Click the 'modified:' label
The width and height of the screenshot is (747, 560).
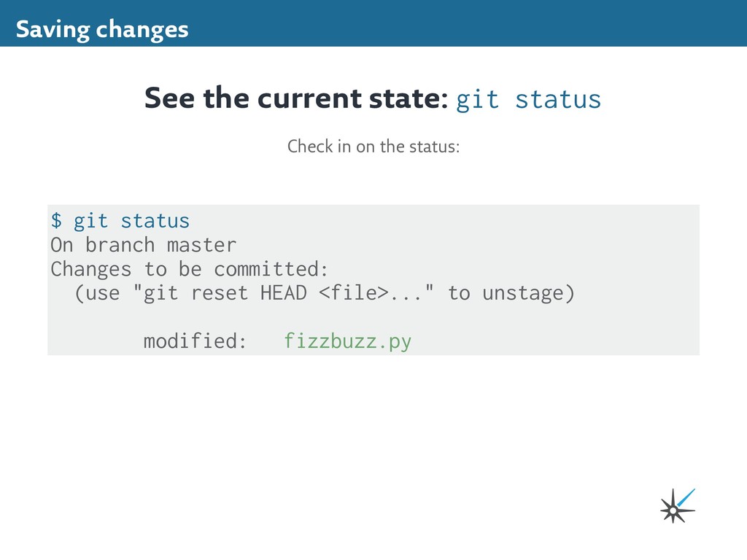click(195, 341)
